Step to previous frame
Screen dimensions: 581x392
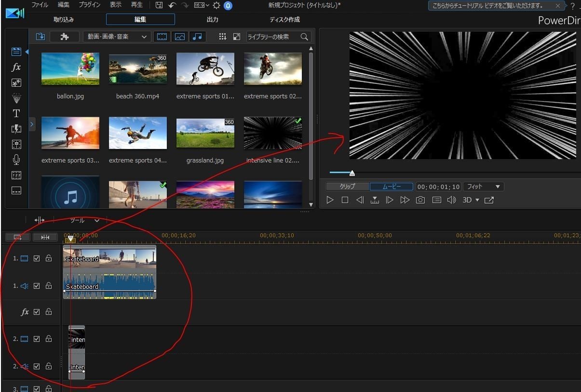pyautogui.click(x=360, y=200)
